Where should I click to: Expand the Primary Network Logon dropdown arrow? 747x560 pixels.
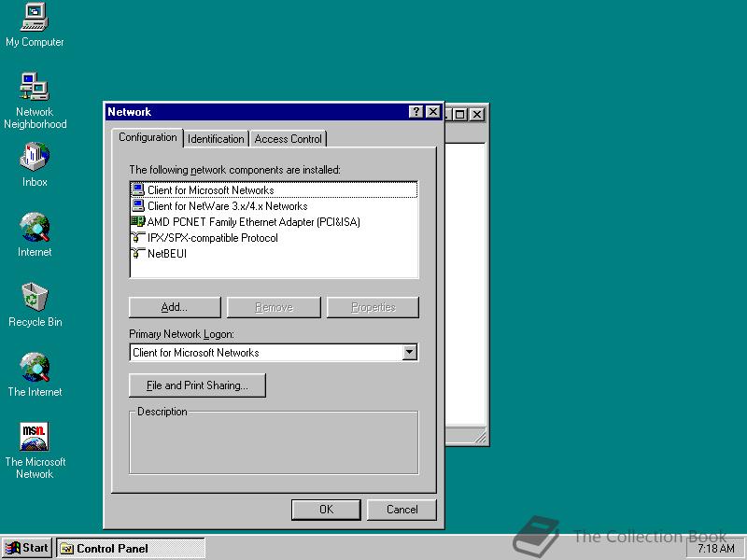409,353
